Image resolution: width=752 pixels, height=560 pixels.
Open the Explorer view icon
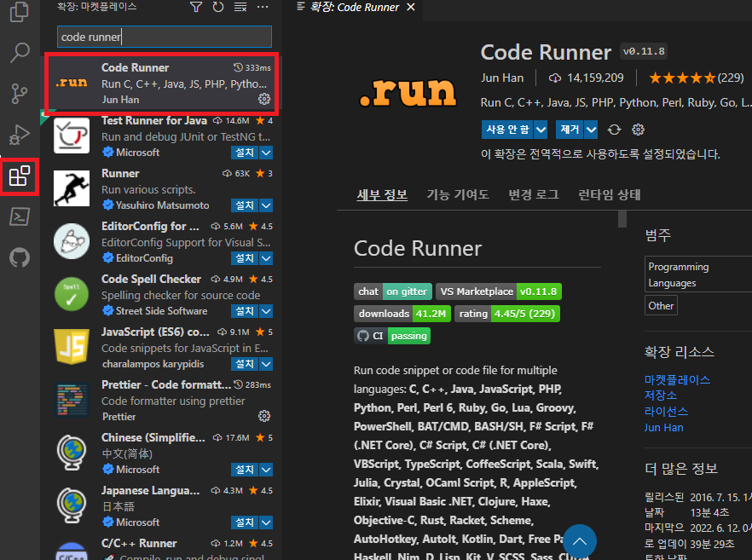pos(19,12)
